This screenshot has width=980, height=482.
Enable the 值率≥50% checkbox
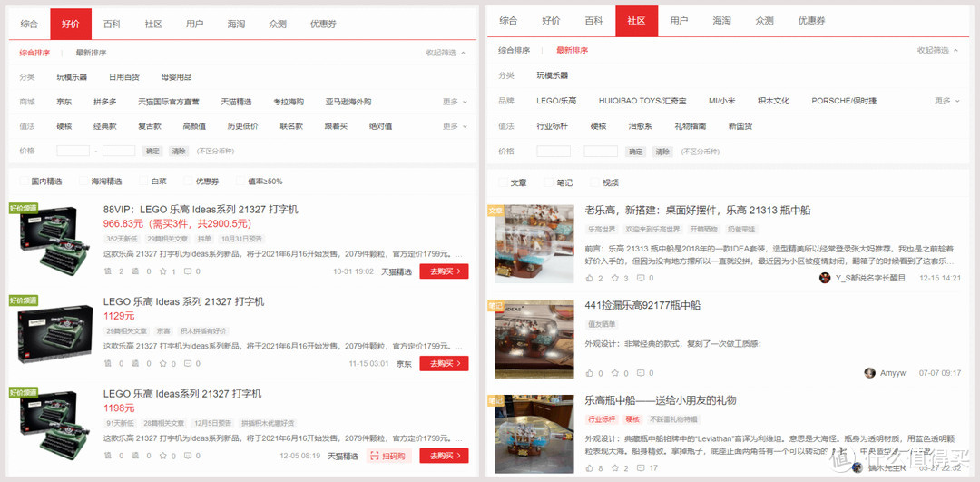point(240,182)
